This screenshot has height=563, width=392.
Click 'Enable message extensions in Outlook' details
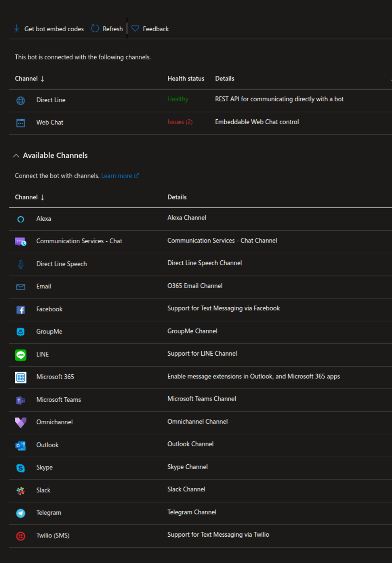(x=254, y=376)
